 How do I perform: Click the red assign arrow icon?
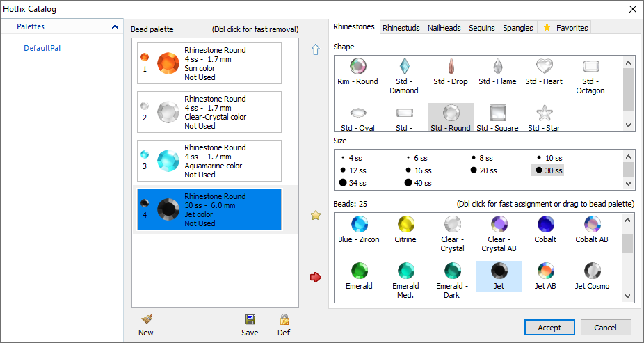[x=316, y=278]
